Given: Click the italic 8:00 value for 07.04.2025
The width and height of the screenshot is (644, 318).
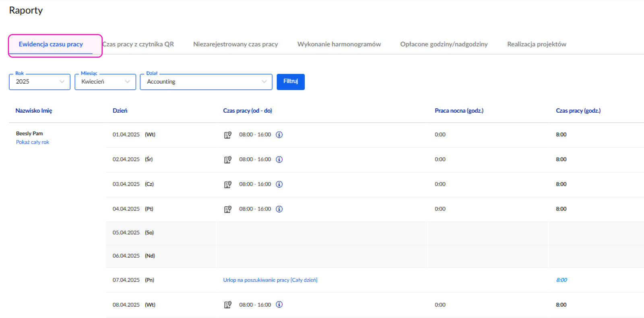Looking at the screenshot, I should point(561,280).
